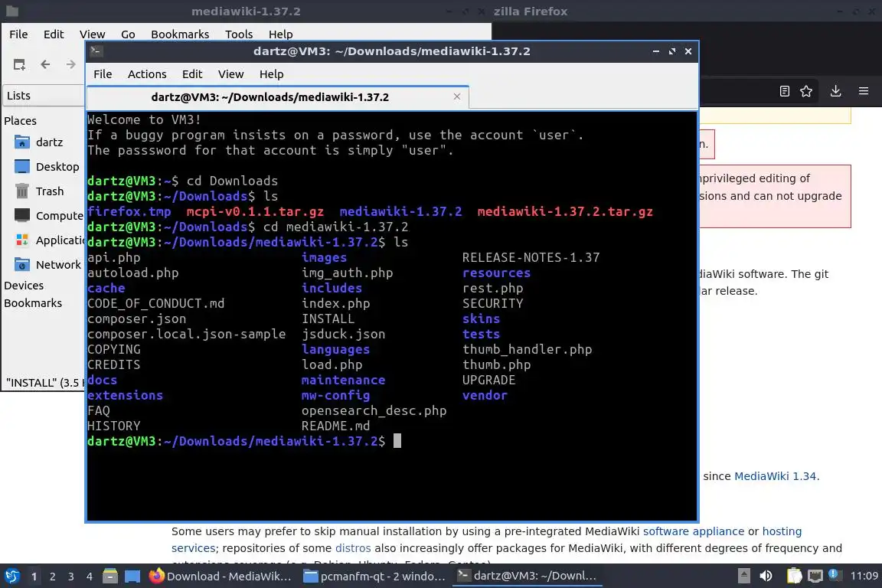Open the Lists dropdown in the file manager sidebar
This screenshot has height=588, width=882.
click(44, 96)
